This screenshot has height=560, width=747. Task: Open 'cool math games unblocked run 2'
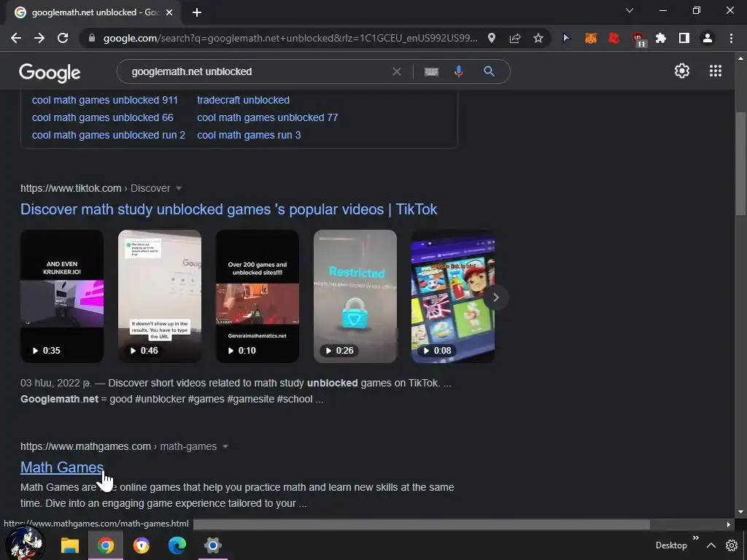(x=109, y=135)
